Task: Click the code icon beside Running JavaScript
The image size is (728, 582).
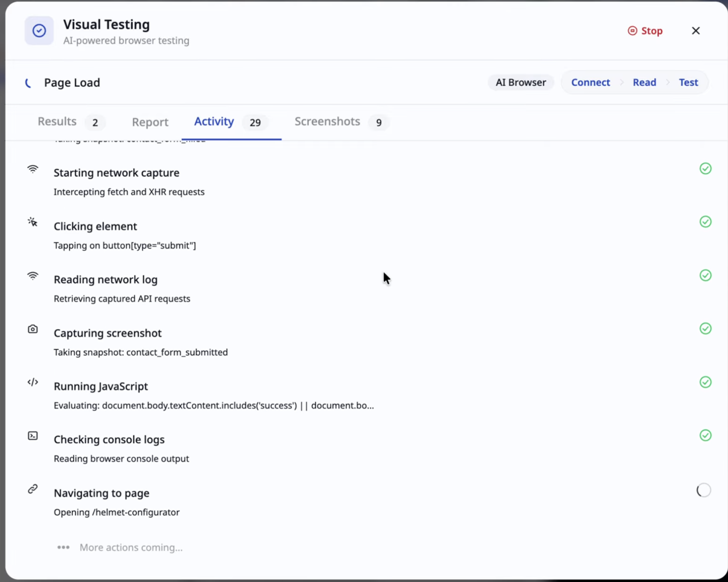Action: point(33,382)
